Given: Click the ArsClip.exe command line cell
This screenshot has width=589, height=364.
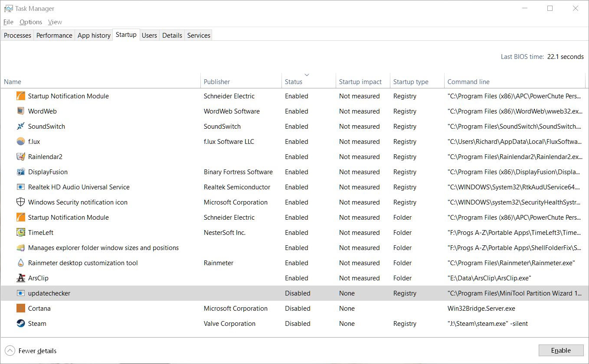Looking at the screenshot, I should click(489, 278).
